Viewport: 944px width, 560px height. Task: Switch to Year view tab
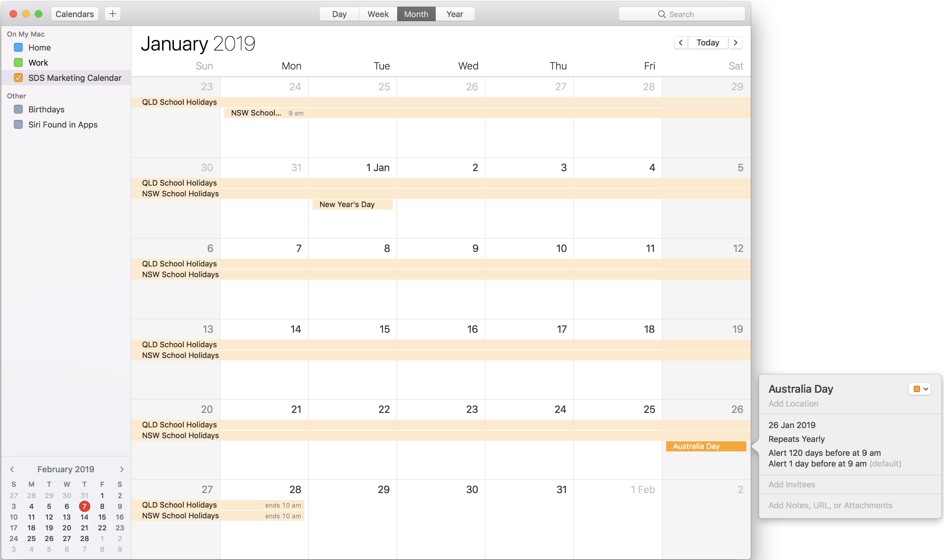pos(455,14)
